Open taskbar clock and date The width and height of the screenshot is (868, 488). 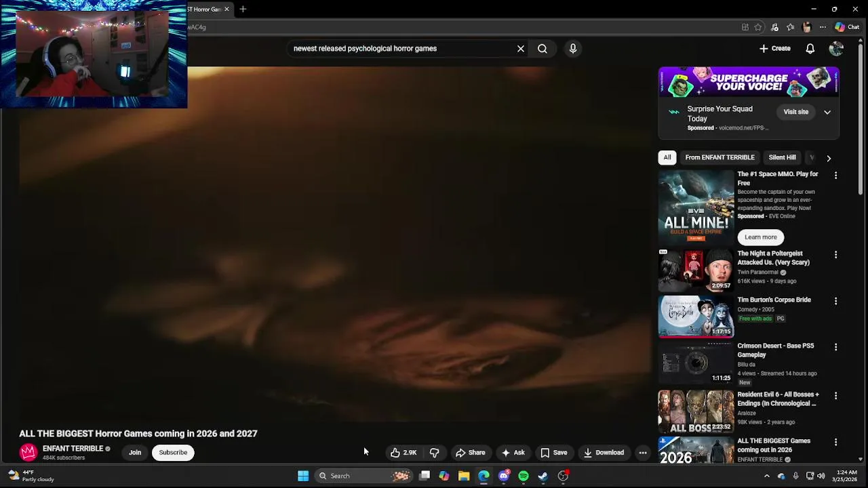coord(846,476)
